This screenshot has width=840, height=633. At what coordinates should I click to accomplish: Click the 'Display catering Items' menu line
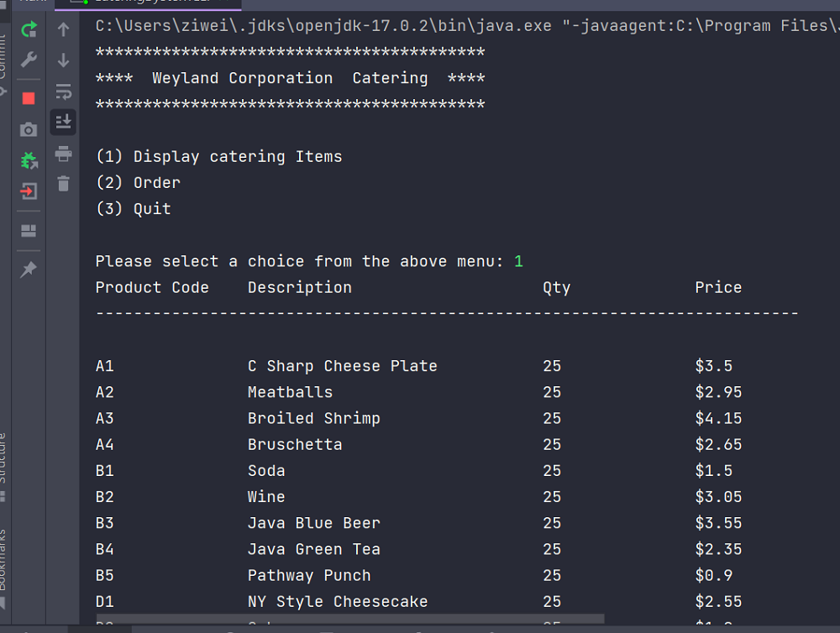click(x=219, y=156)
